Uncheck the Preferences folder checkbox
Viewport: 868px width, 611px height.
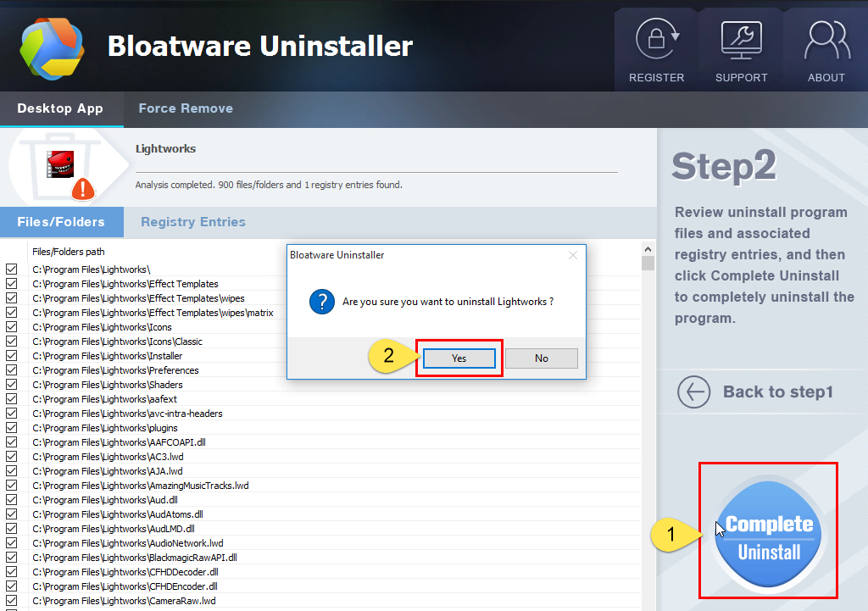pos(12,370)
